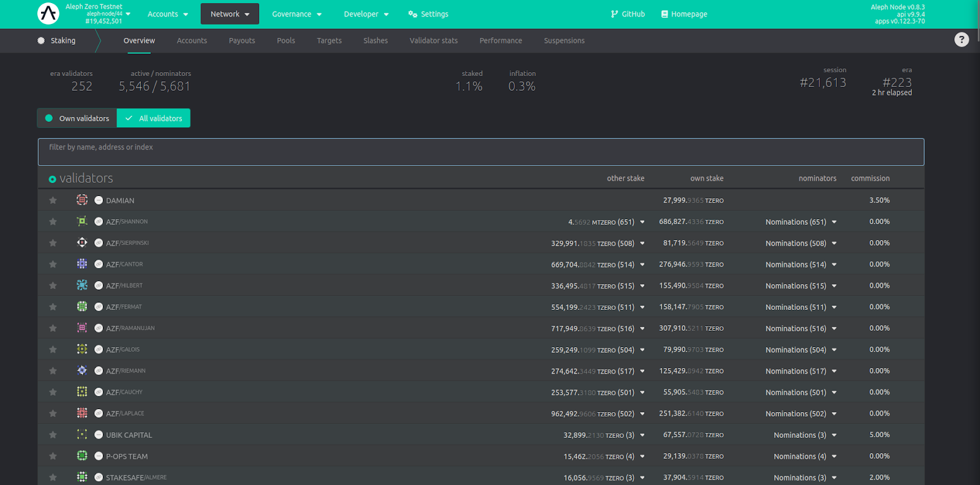The width and height of the screenshot is (980, 485).
Task: Expand Nominations (508) for AZF/SIERPINSKI
Action: [x=801, y=244]
